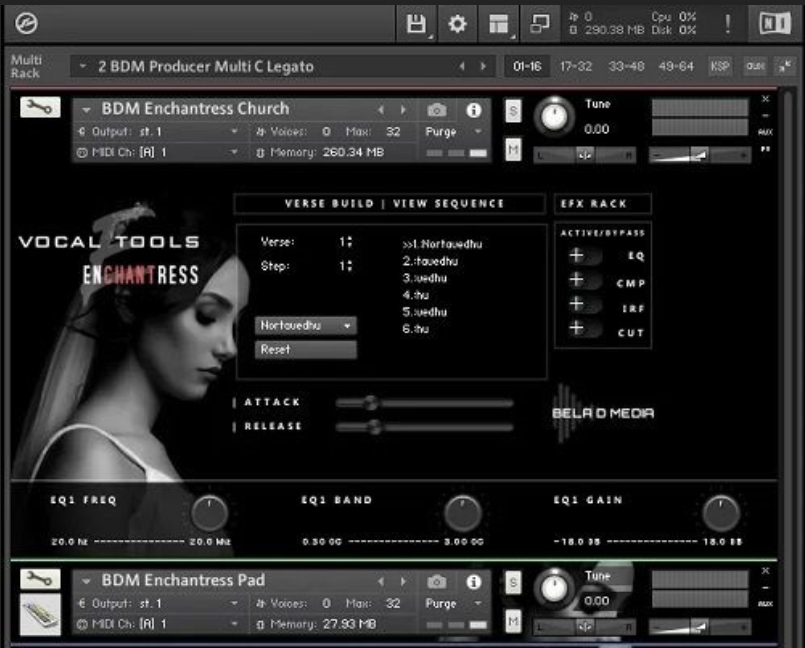Image resolution: width=805 pixels, height=648 pixels.
Task: Click the Kontakt logo in header
Action: coord(26,23)
